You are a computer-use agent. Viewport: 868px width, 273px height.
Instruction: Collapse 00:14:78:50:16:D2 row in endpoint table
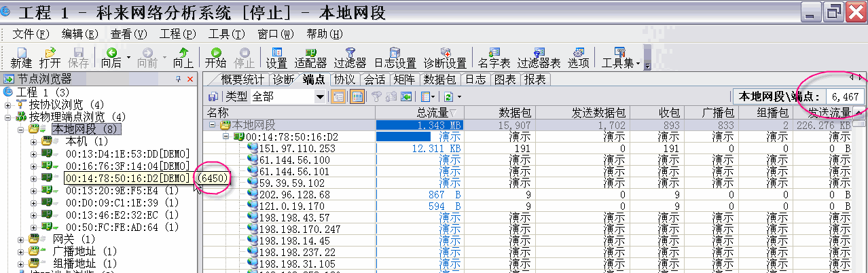227,136
